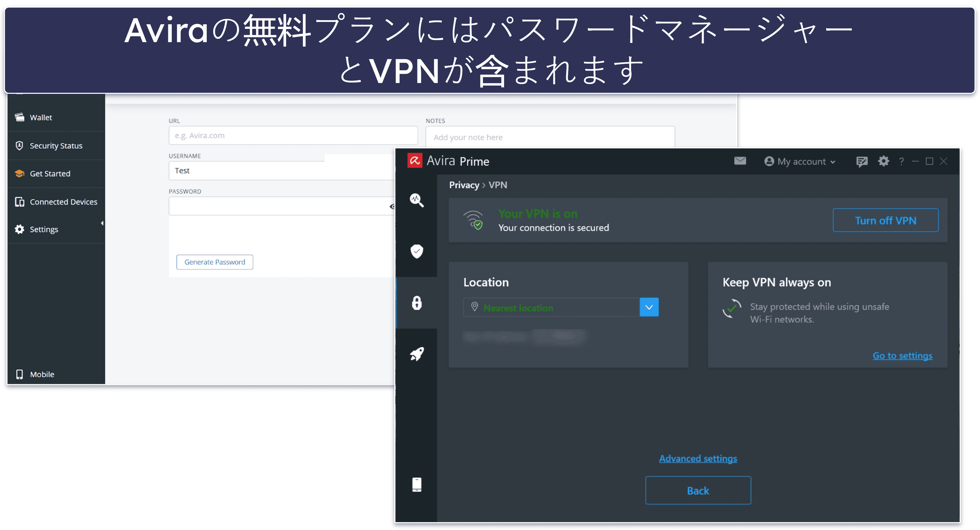Image resolution: width=980 pixels, height=530 pixels.
Task: Collapse the password manager sidebar arrow
Action: 102,223
